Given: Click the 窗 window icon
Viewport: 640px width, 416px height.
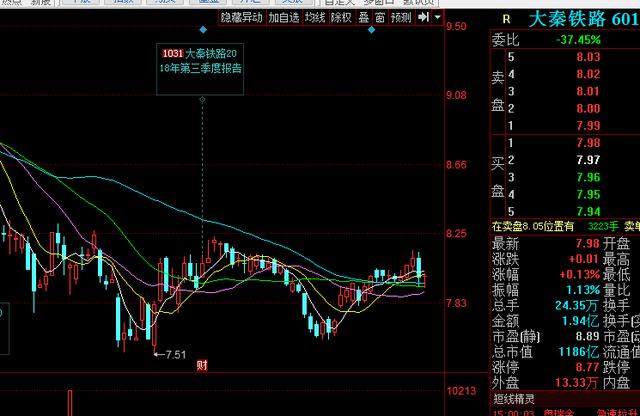Looking at the screenshot, I should [x=380, y=17].
